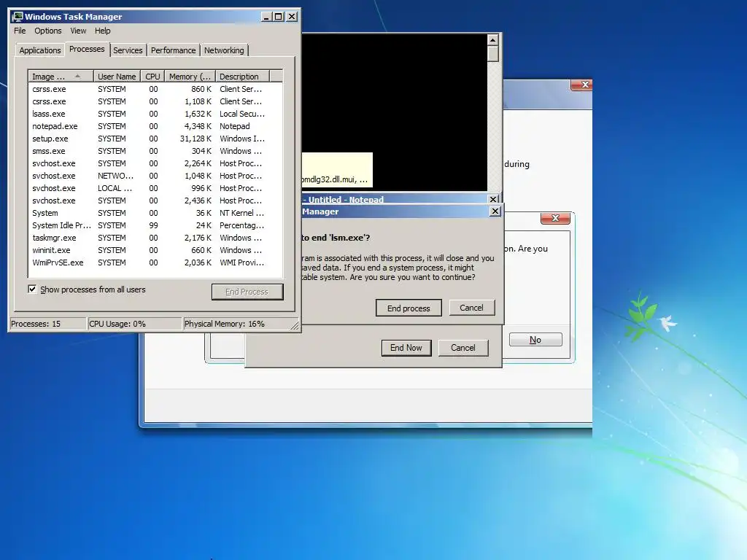
Task: Toggle Show processes from all users checkbox
Action: pos(32,289)
